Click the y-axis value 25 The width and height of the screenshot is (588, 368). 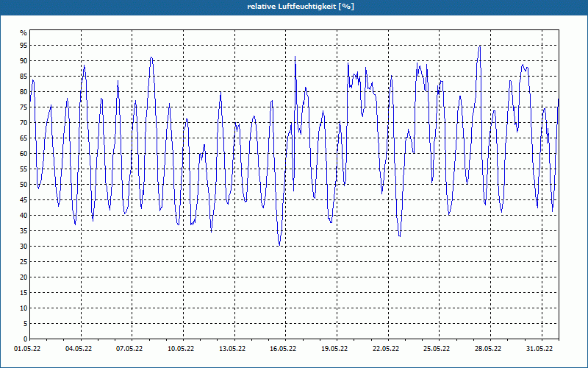point(24,262)
